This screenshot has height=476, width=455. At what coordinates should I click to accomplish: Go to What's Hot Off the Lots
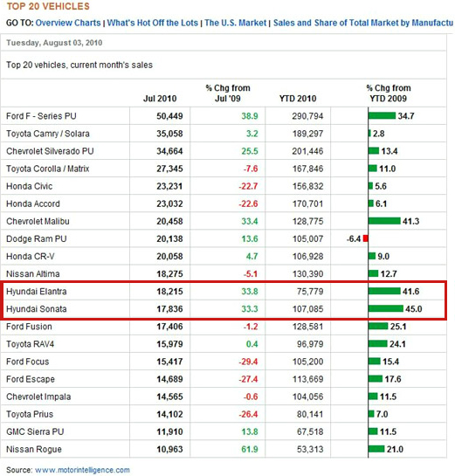pos(152,23)
